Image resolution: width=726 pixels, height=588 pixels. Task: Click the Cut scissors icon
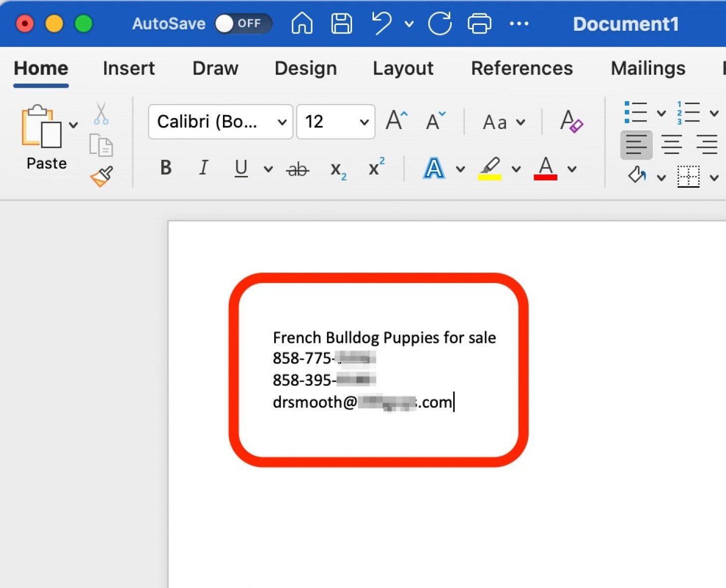point(101,114)
